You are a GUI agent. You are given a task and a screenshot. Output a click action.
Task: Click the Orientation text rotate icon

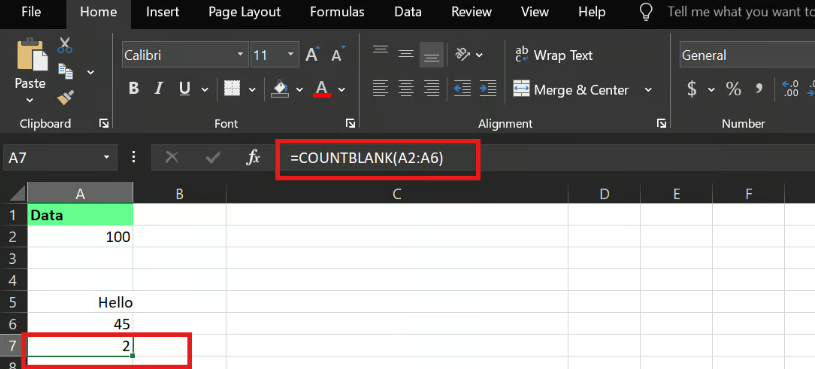click(x=462, y=54)
